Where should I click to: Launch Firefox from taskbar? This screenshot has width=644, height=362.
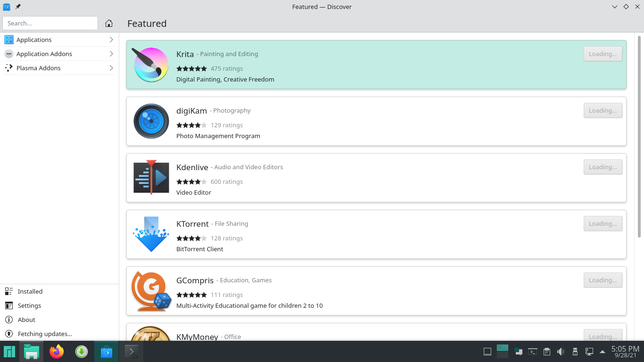(x=57, y=352)
